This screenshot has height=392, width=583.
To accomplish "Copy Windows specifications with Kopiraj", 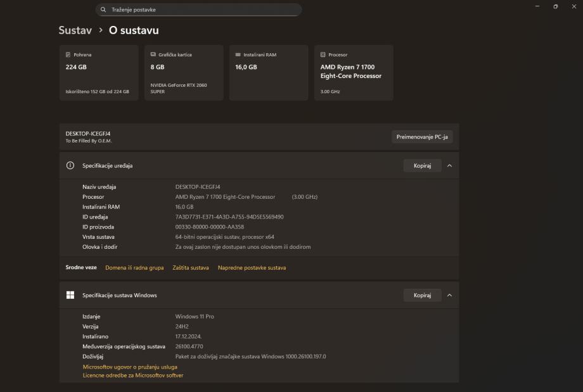I will pos(422,295).
